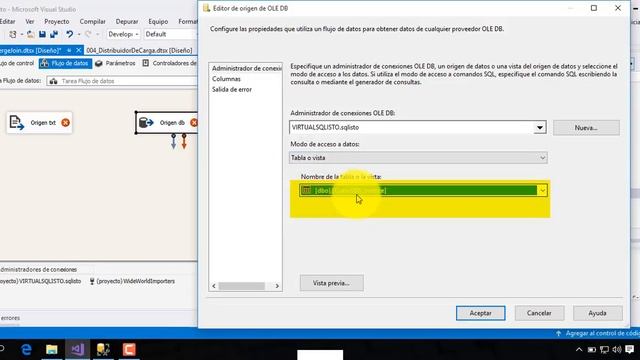The height and width of the screenshot is (360, 640).
Task: Click the Redo arrow icon
Action: point(88,34)
